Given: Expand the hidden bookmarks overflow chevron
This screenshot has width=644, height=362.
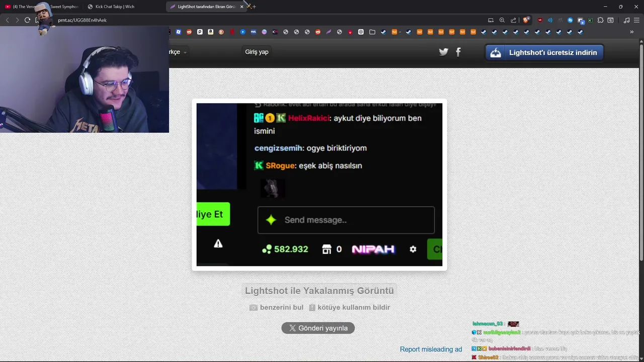Looking at the screenshot, I should tap(632, 32).
